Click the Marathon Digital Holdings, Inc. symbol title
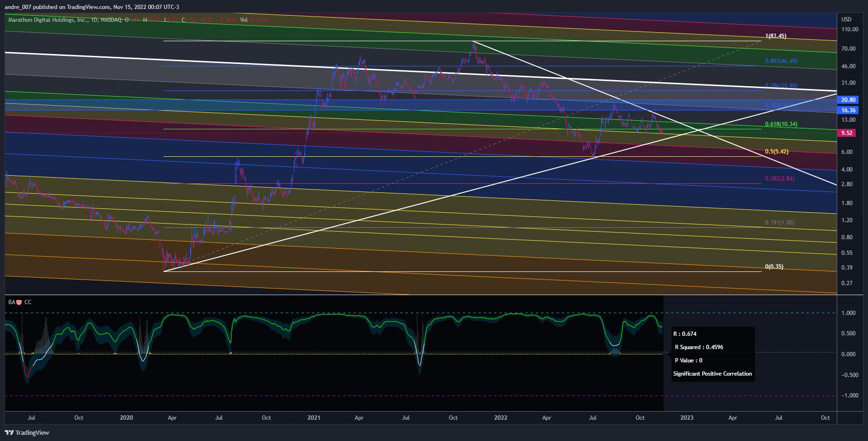This screenshot has height=441, width=868. point(48,20)
